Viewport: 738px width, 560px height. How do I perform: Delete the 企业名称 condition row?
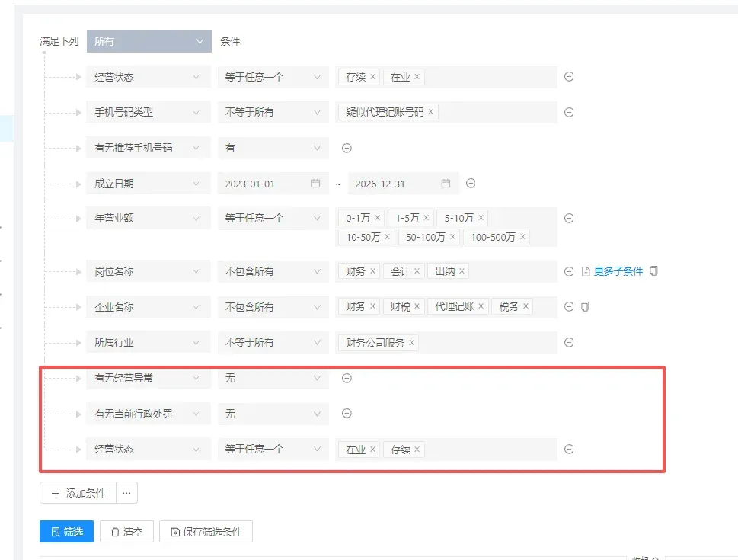pyautogui.click(x=569, y=306)
